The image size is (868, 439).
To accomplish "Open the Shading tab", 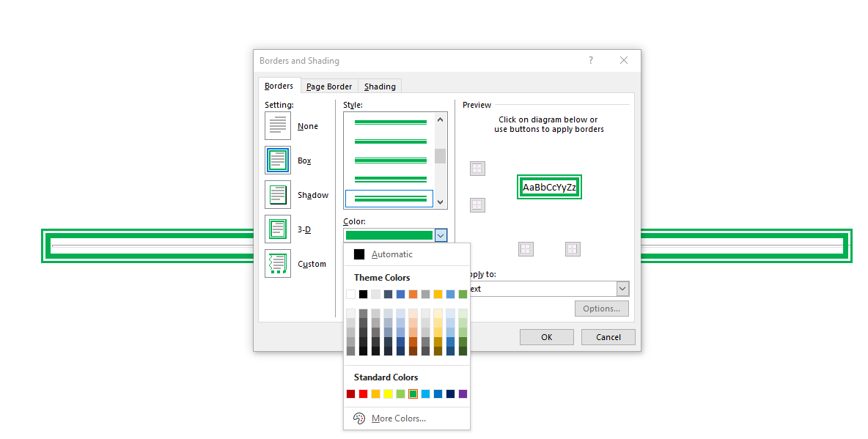I will pyautogui.click(x=380, y=86).
